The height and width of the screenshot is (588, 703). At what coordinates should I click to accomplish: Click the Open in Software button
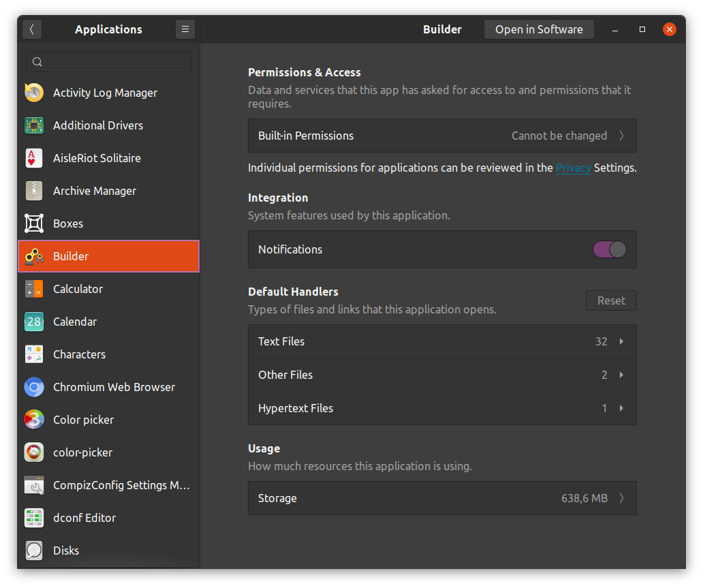coord(539,29)
